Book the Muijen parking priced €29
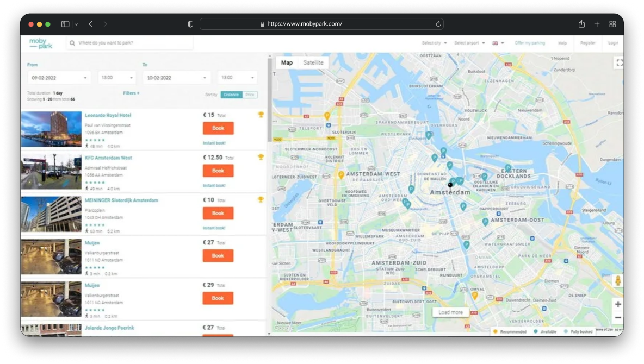 (218, 298)
